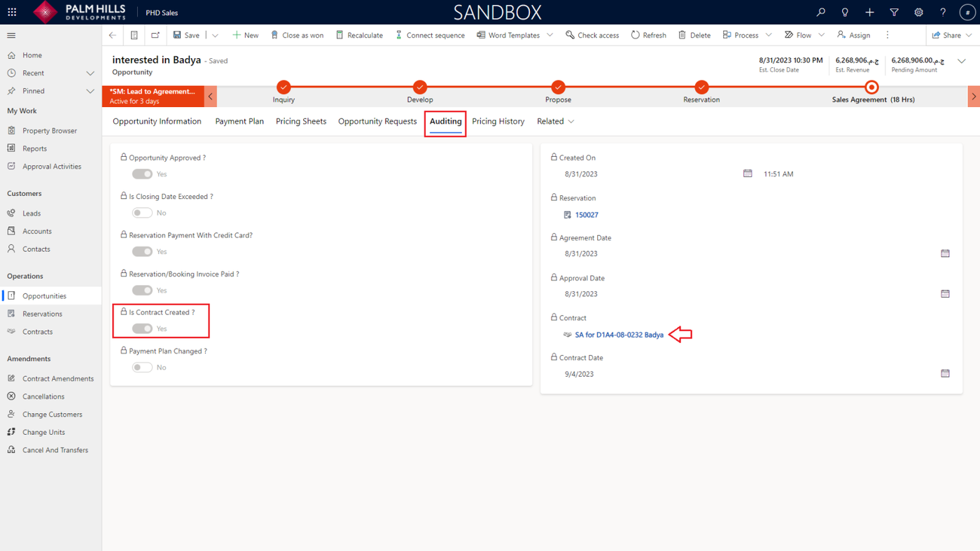Screen dimensions: 980x551
Task: Go back using the back arrow
Action: coord(113,35)
